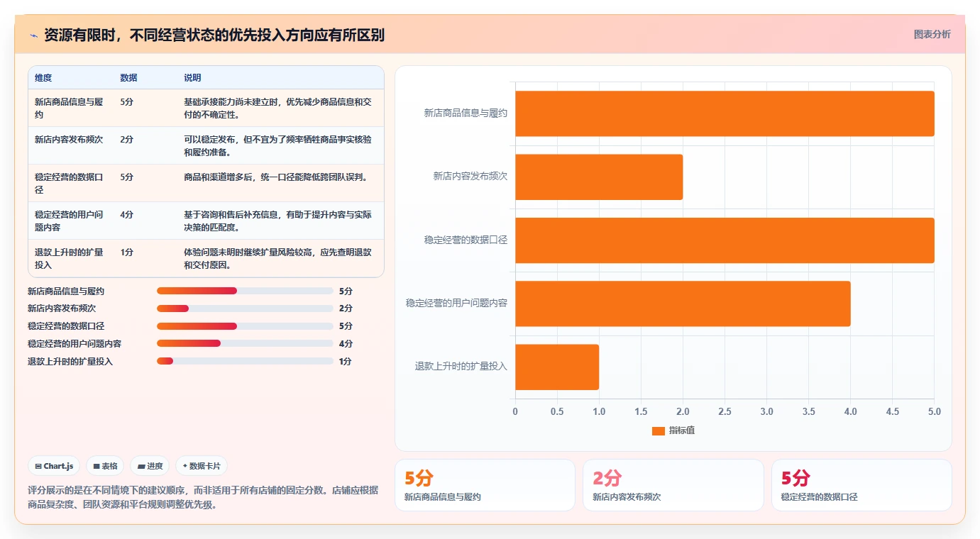Viewport: 980px width, 539px height.
Task: Click the chart axis label 退款上升时的扩量投入
Action: [461, 367]
